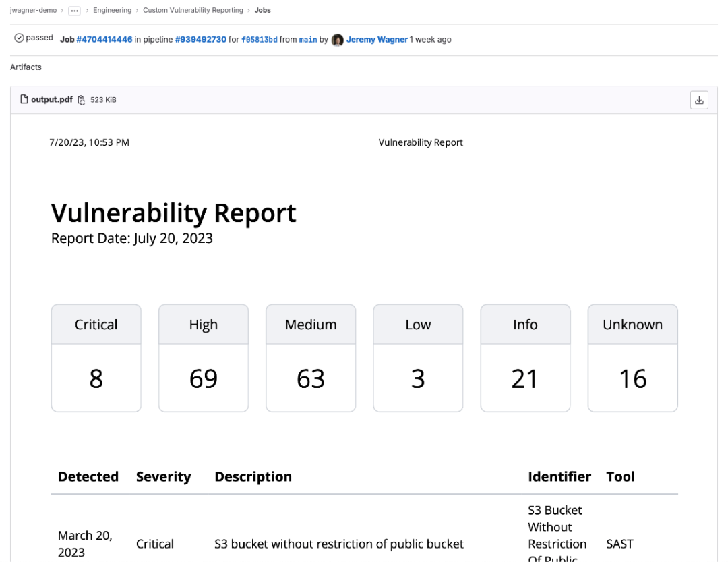This screenshot has height=562, width=728.
Task: Click the output.pdf file name
Action: pyautogui.click(x=51, y=99)
